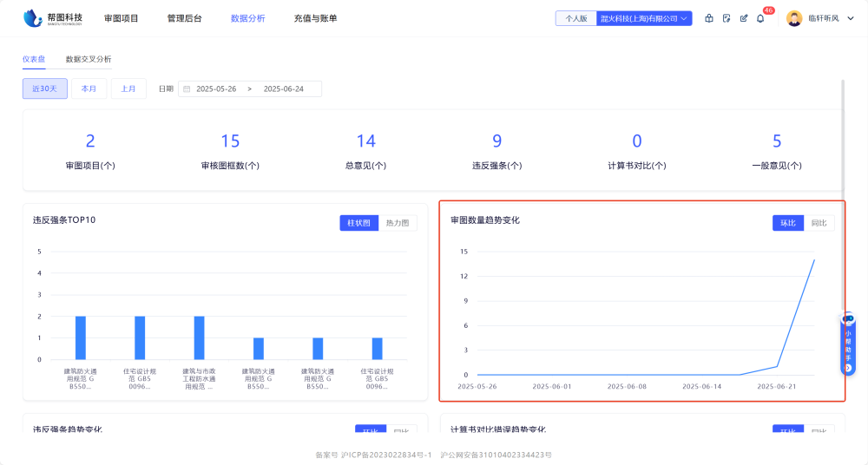868x465 pixels.
Task: Switch 违反强条TOP10 chart to 热力图
Action: [398, 223]
